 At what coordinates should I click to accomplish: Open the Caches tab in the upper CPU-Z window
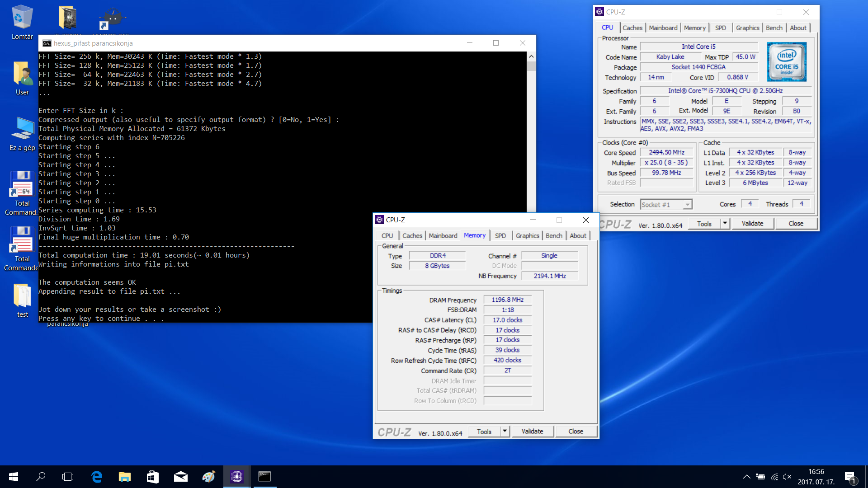pyautogui.click(x=632, y=28)
